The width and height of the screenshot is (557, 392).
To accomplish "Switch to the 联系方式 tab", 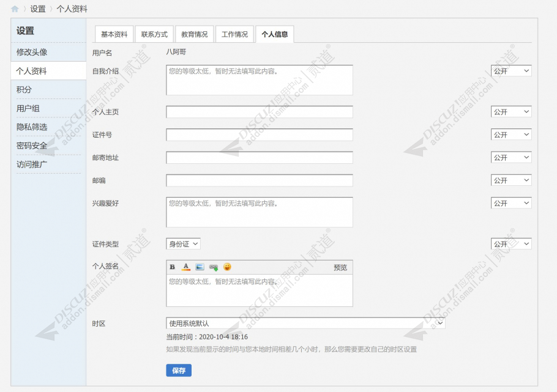I will (x=154, y=34).
